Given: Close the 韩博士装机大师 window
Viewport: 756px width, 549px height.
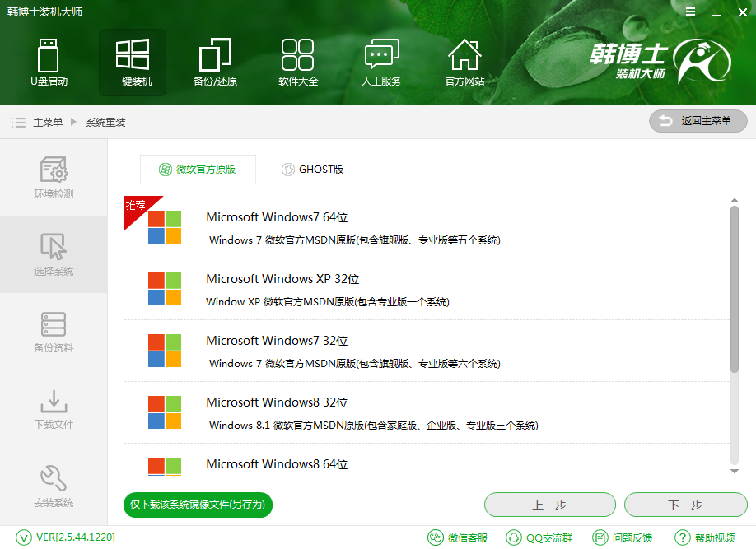Looking at the screenshot, I should point(743,12).
